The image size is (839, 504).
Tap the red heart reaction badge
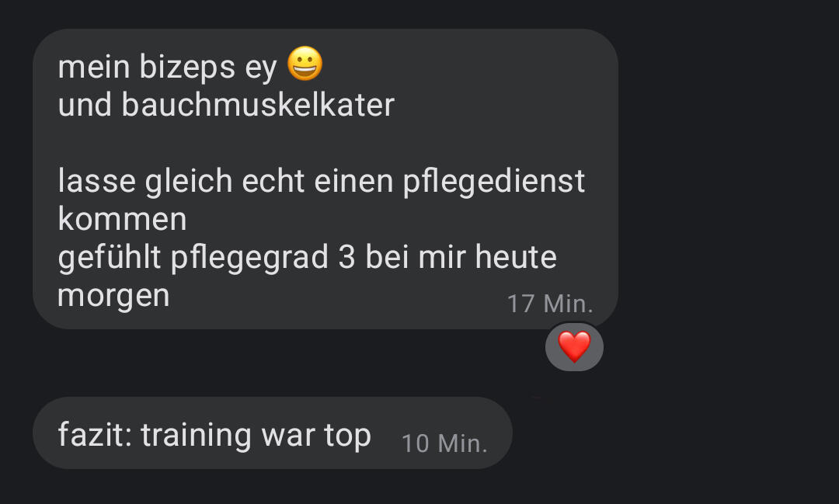(x=574, y=346)
